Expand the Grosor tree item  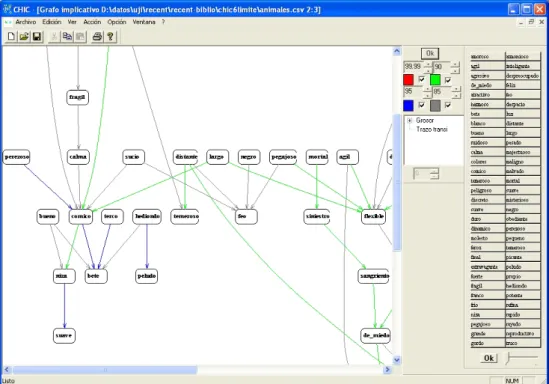[x=410, y=120]
